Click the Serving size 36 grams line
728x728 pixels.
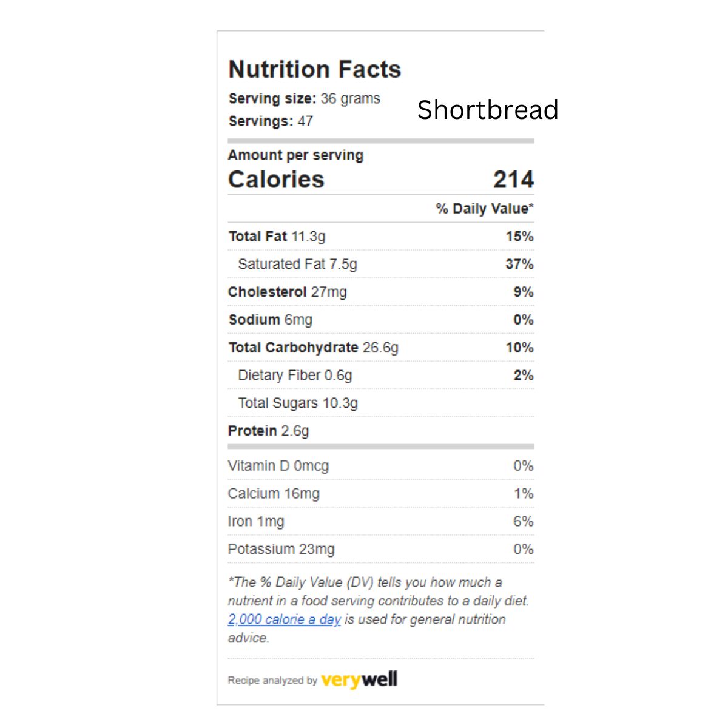pos(305,99)
